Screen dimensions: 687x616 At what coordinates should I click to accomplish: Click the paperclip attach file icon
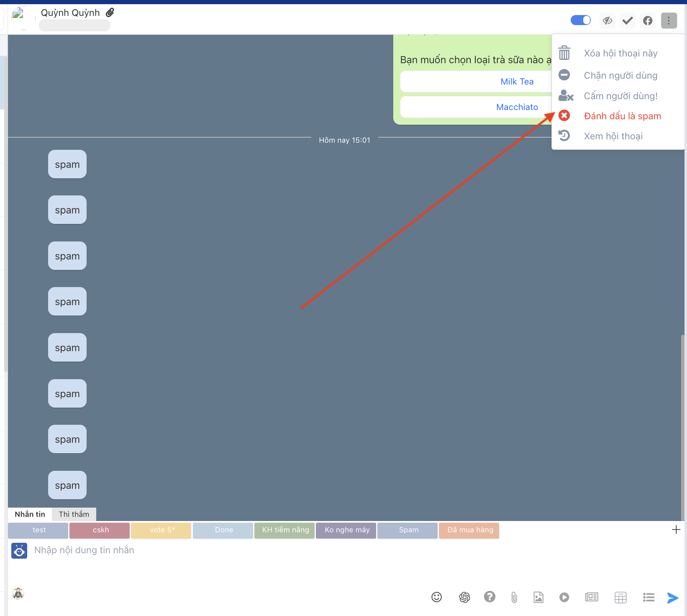tap(514, 597)
